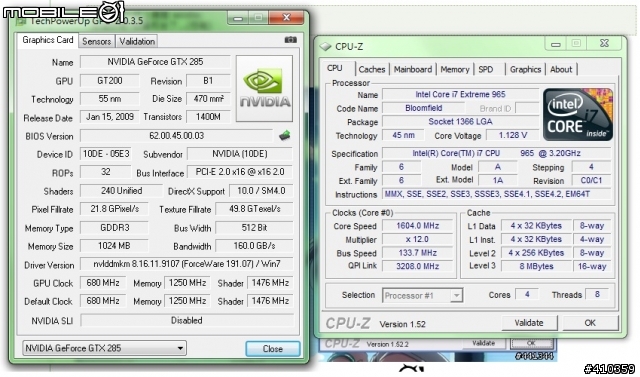The width and height of the screenshot is (640, 377).
Task: Switch to the Mainboard tab in CPU-Z
Action: point(413,69)
